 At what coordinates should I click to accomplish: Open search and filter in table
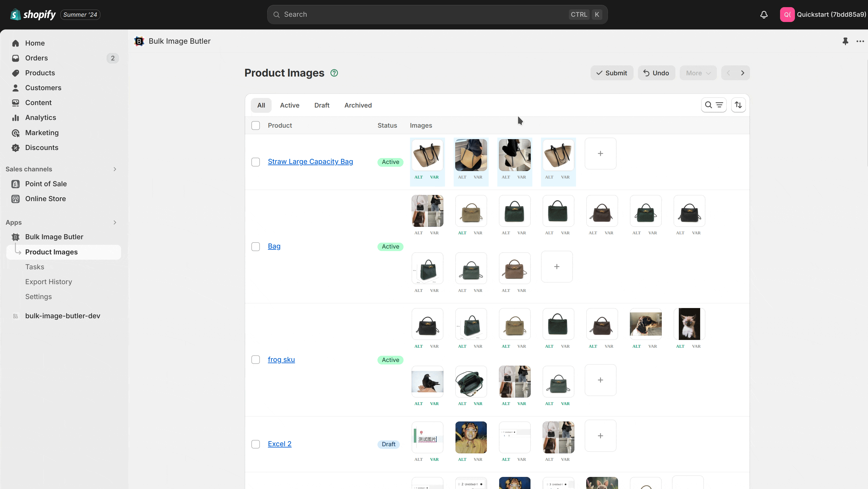point(713,105)
